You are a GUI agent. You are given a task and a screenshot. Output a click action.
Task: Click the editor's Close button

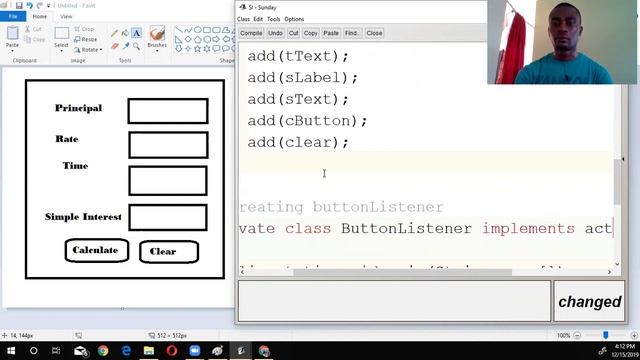click(374, 33)
